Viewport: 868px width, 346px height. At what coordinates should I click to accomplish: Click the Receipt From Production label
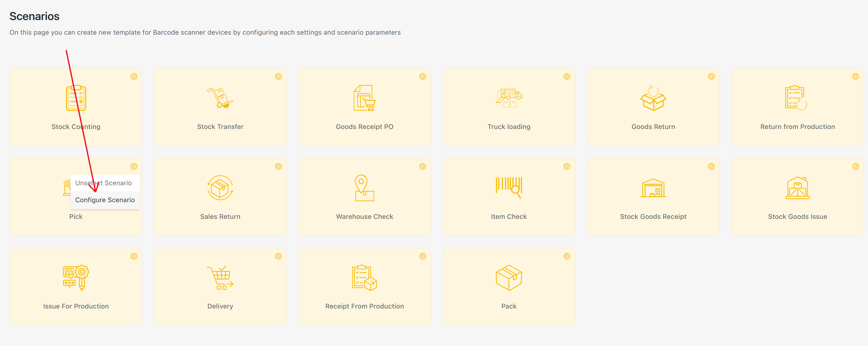pyautogui.click(x=364, y=306)
